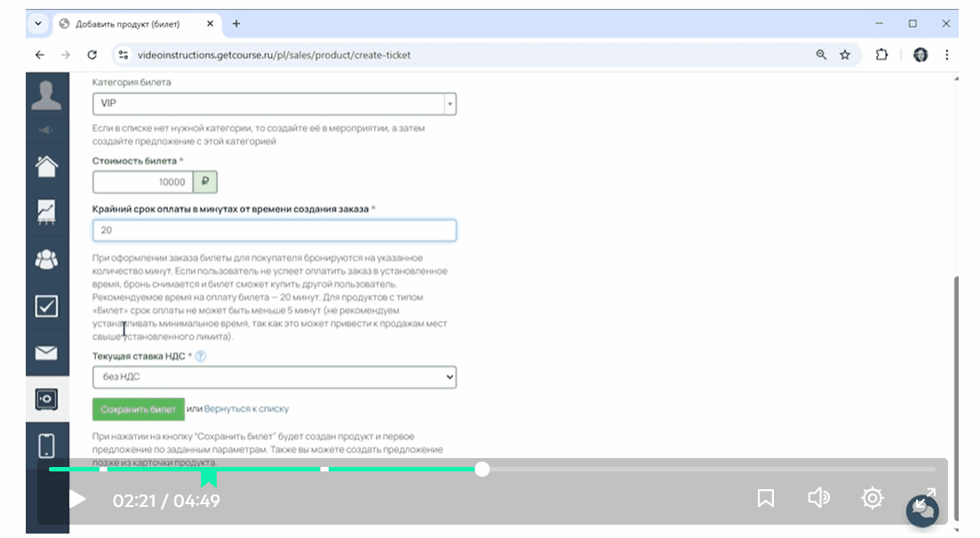The image size is (980, 538).
Task: Open the browser tab list chevron
Action: point(38,23)
